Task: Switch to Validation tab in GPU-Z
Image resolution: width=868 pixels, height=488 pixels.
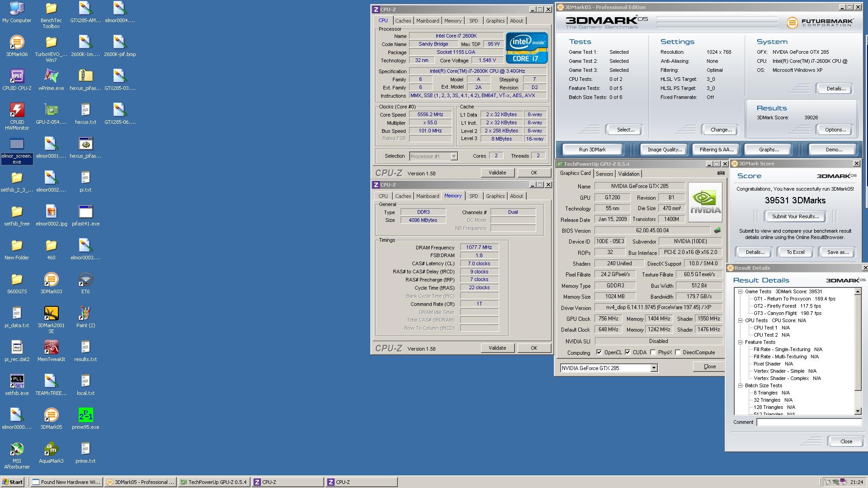Action: [629, 174]
